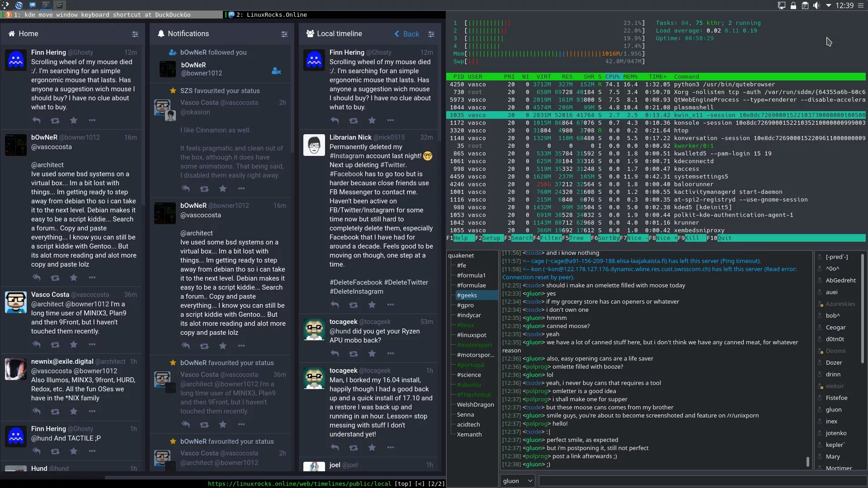Open more menu on Finn Hering's local timeline post
Viewport: 868px width, 488px height.
(391, 121)
